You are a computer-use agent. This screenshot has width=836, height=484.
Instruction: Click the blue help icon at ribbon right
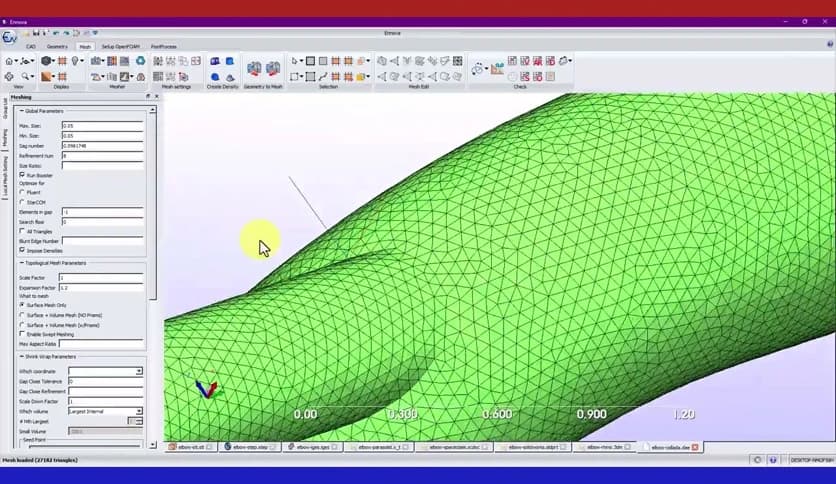(x=830, y=44)
